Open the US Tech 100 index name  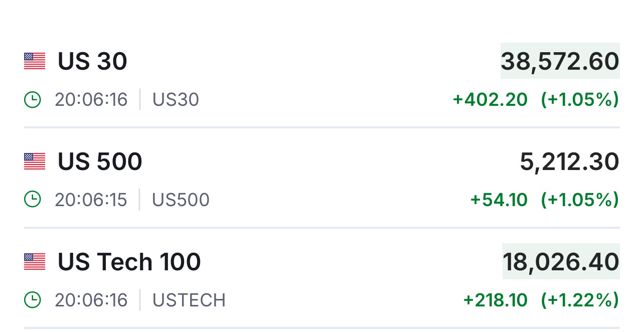click(x=129, y=262)
